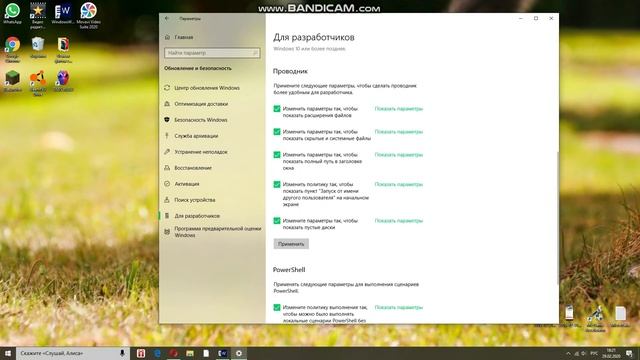Screen dimensions: 640x360
Task: Uncheck option to show file extensions
Action: coord(277,109)
